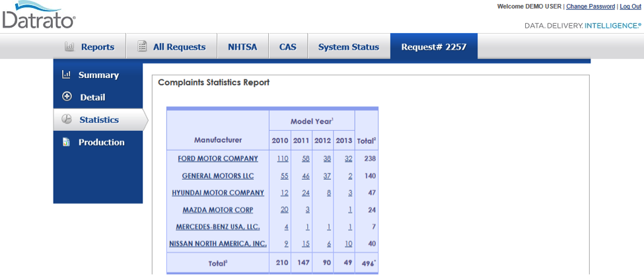Click General Motors 2013 count 2

click(x=350, y=176)
